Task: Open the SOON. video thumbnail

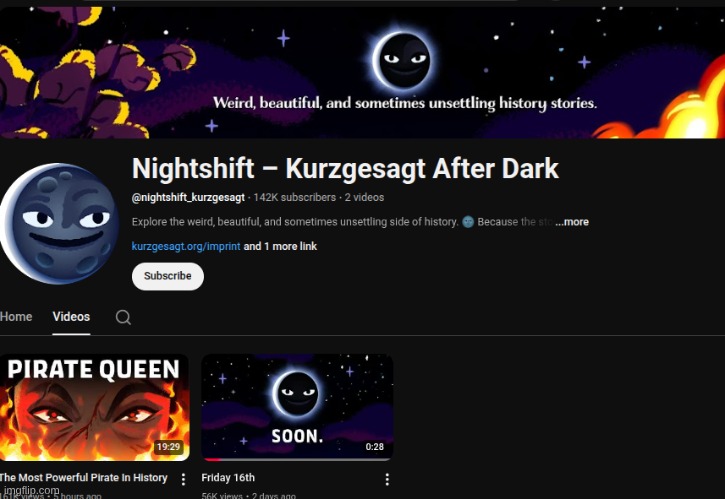Action: click(297, 407)
